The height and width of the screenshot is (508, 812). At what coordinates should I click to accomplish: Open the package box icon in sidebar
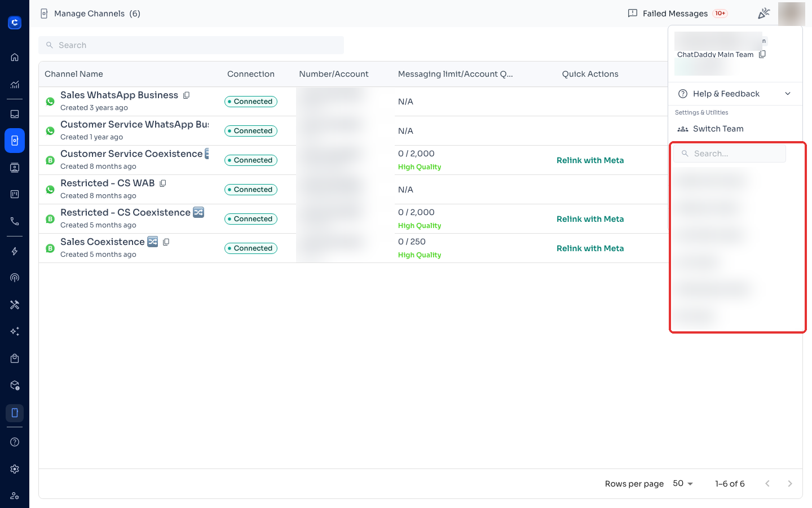point(15,386)
